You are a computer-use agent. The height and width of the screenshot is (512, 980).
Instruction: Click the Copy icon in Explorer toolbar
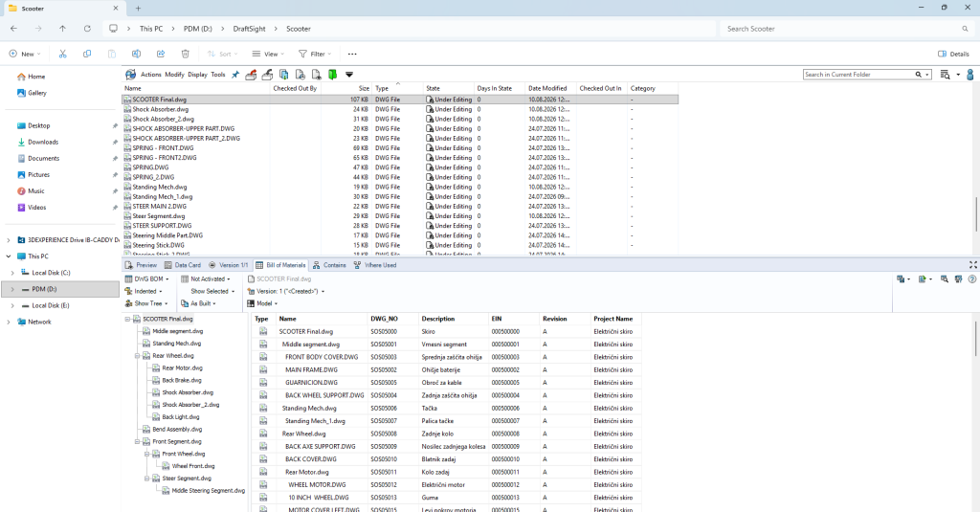coord(87,54)
